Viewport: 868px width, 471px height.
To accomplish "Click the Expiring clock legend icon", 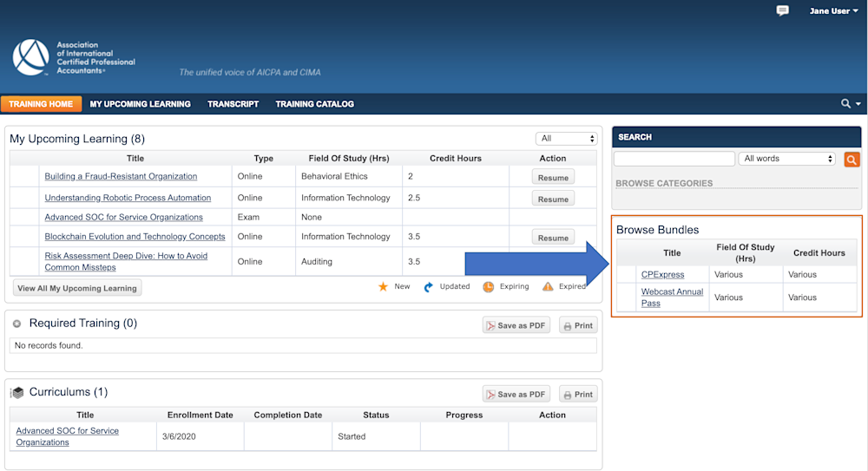I will pyautogui.click(x=488, y=287).
